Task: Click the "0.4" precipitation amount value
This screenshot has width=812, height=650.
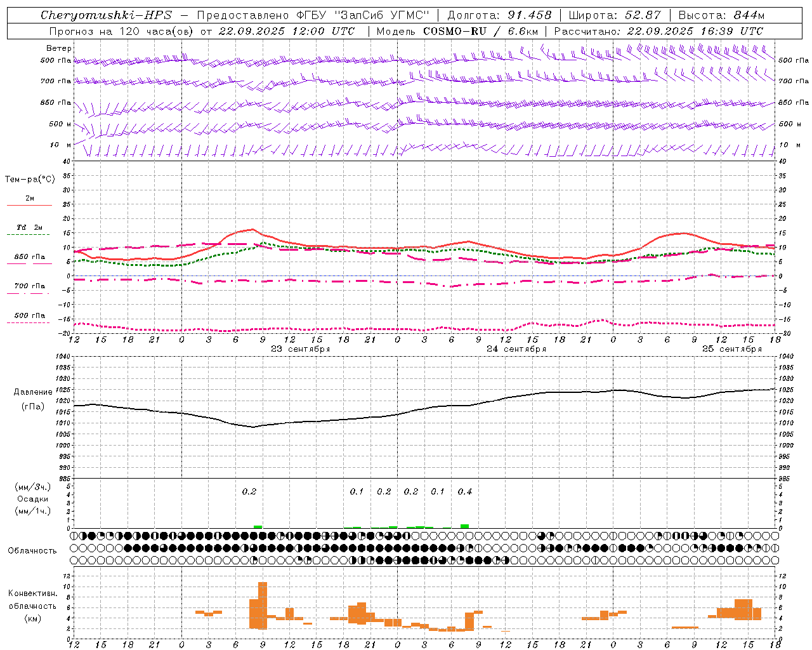Action: coord(465,491)
